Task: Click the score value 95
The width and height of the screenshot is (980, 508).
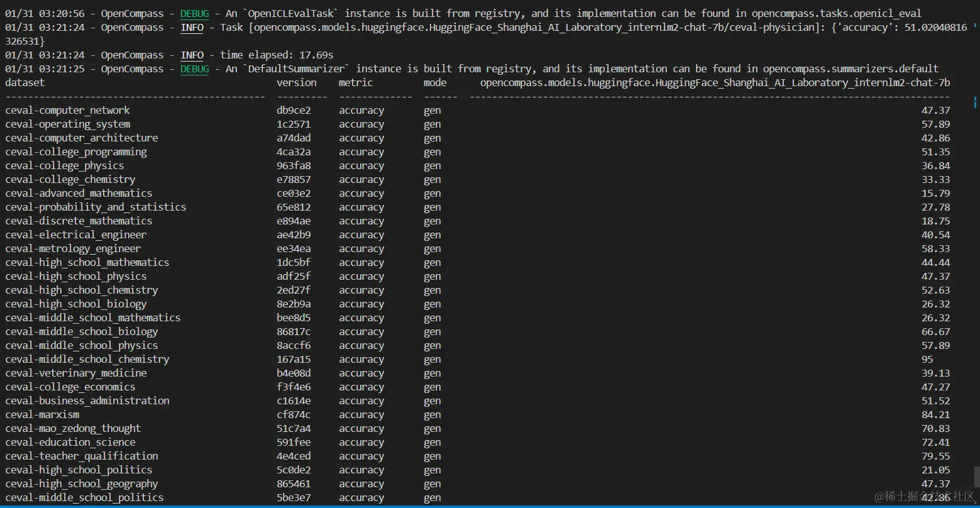Action: pos(927,359)
